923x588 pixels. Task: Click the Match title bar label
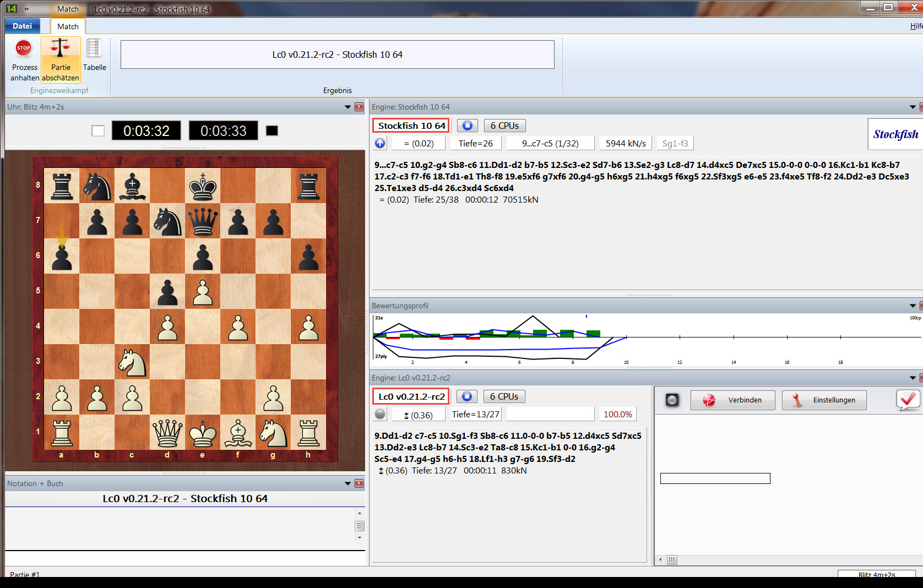coord(68,9)
